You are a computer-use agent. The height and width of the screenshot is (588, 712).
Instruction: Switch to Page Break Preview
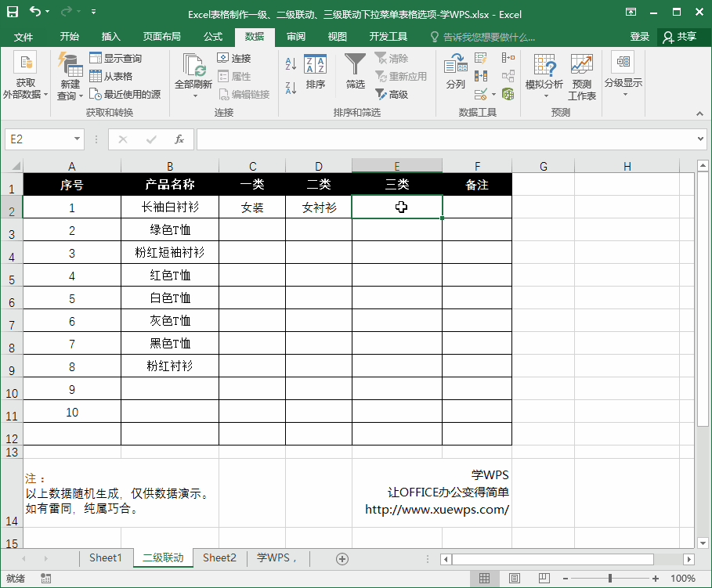[x=544, y=578]
